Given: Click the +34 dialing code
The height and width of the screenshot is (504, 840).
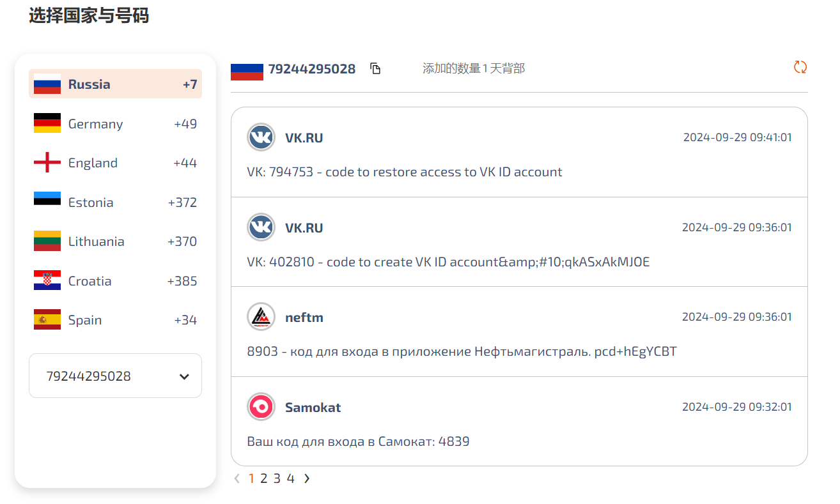Looking at the screenshot, I should [x=185, y=320].
